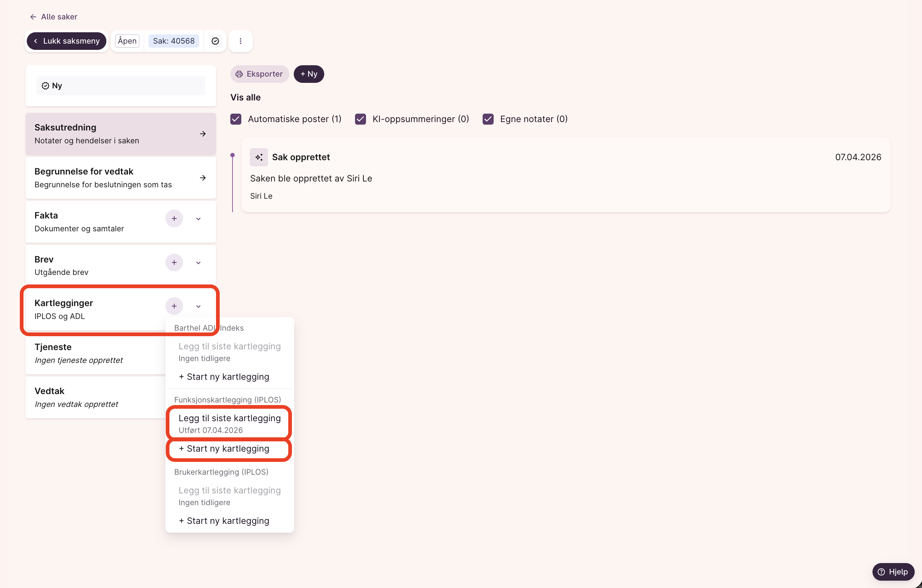Toggle KI-oppsummeringer checkbox
This screenshot has width=922, height=588.
tap(360, 119)
